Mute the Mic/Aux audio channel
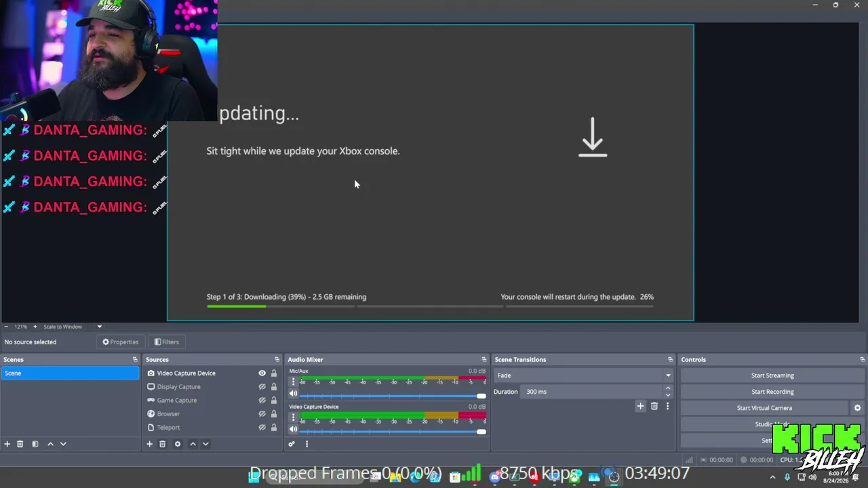Image resolution: width=868 pixels, height=488 pixels. tap(294, 394)
